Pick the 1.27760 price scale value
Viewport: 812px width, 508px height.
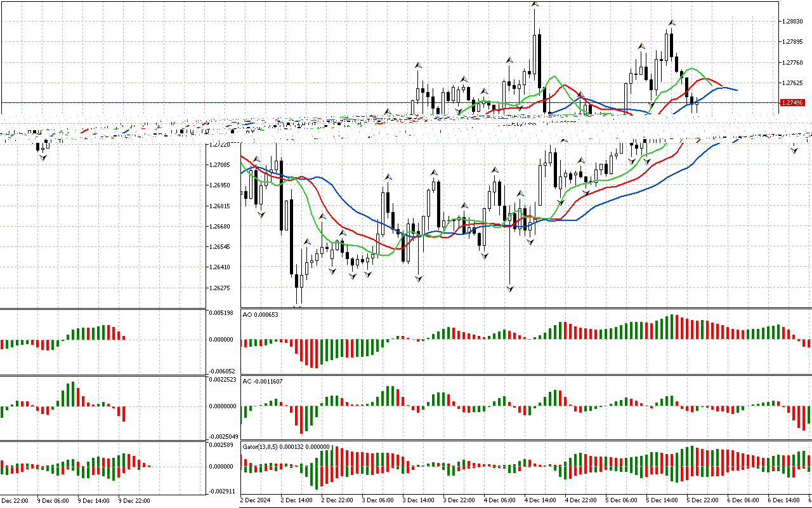tap(792, 62)
